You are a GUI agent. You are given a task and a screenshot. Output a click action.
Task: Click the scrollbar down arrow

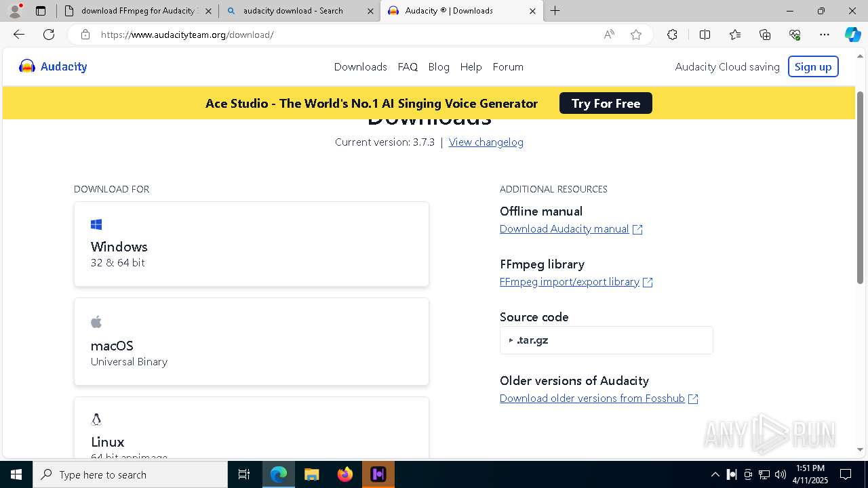(x=860, y=449)
